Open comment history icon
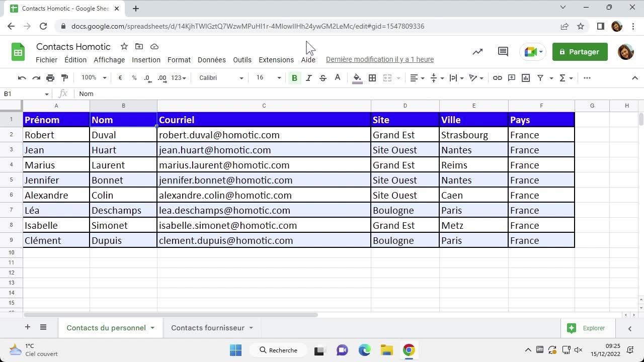The image size is (644, 362). [x=503, y=52]
